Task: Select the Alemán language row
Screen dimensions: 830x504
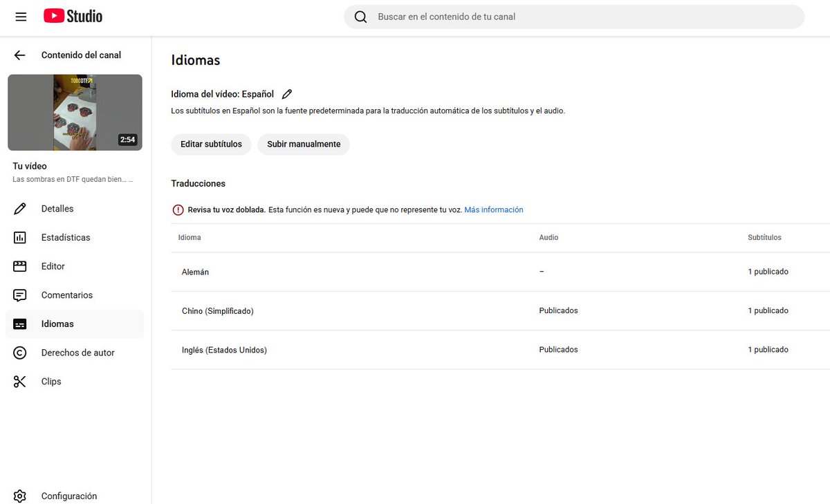Action: (500, 272)
